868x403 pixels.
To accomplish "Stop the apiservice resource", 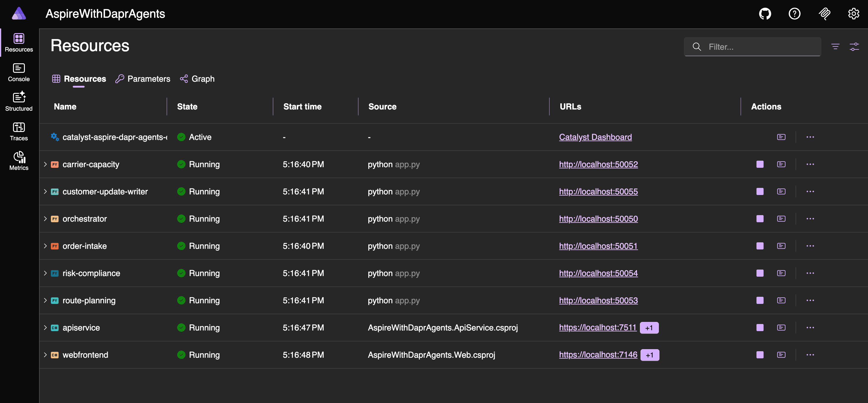I will pyautogui.click(x=760, y=328).
